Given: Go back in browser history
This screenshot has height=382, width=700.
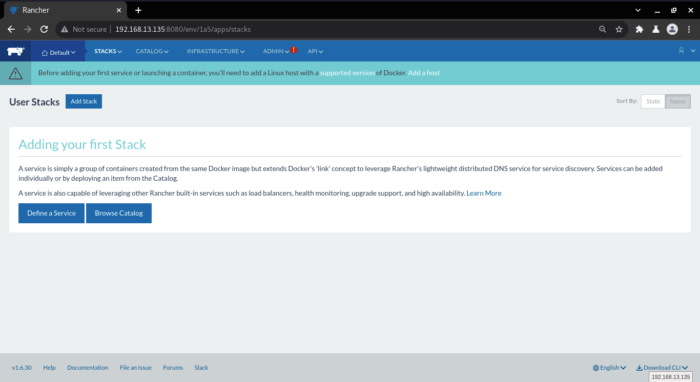Looking at the screenshot, I should tap(11, 29).
